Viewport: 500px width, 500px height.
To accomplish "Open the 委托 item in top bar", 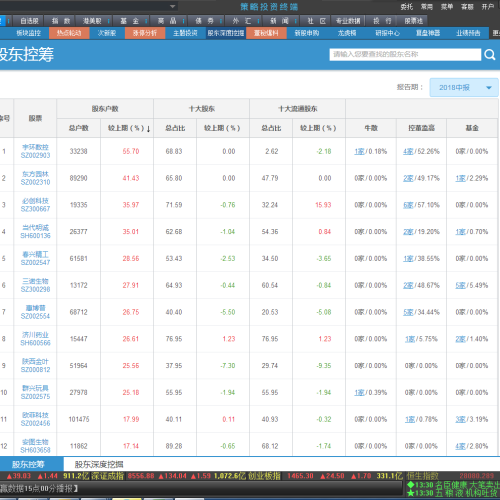I will (x=407, y=7).
